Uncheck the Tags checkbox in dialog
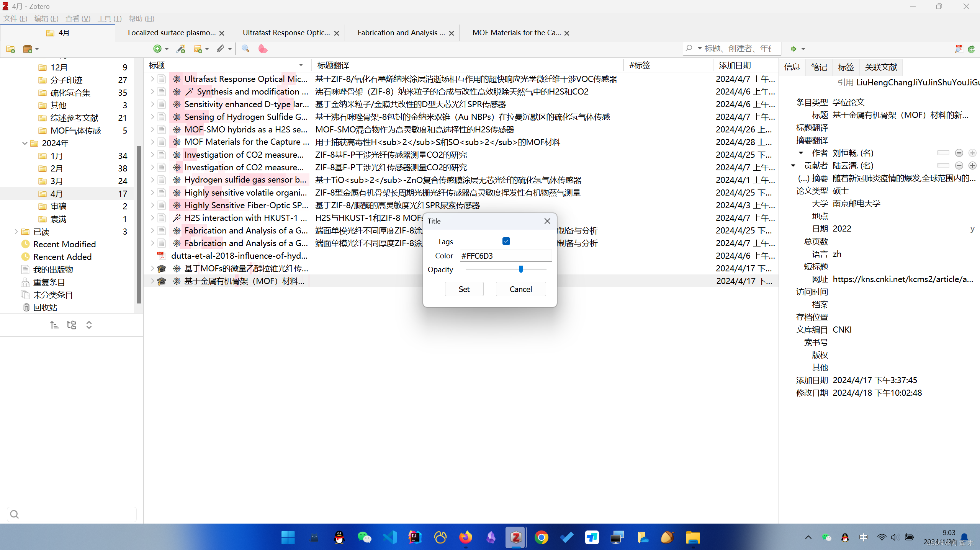This screenshot has height=550, width=980. pos(506,241)
